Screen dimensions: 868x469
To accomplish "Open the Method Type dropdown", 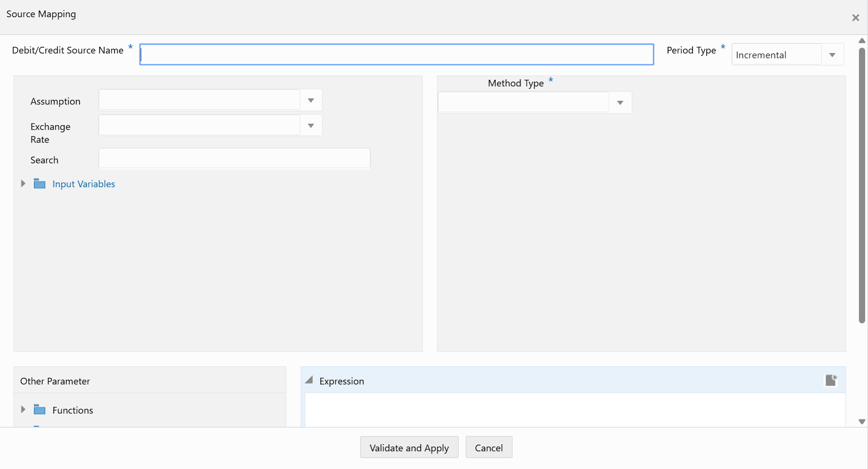I will coord(620,102).
